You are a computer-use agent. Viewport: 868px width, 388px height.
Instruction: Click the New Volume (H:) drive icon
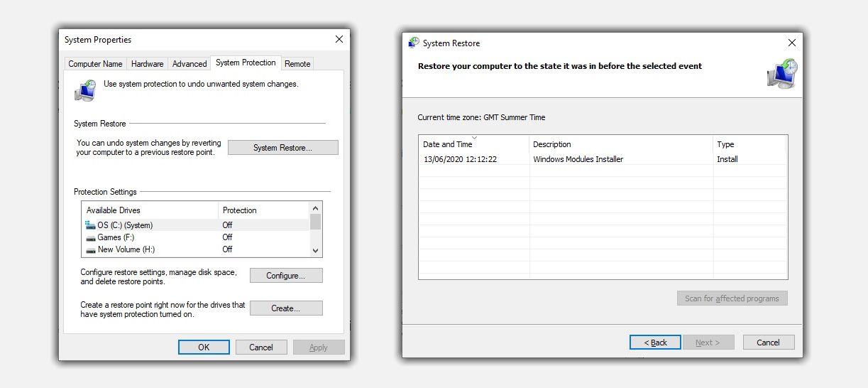click(x=90, y=249)
